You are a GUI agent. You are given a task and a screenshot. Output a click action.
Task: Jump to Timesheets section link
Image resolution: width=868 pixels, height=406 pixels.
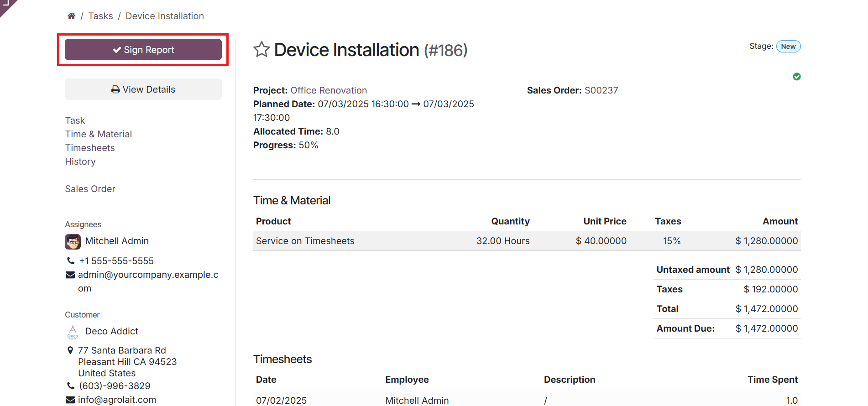tap(90, 148)
